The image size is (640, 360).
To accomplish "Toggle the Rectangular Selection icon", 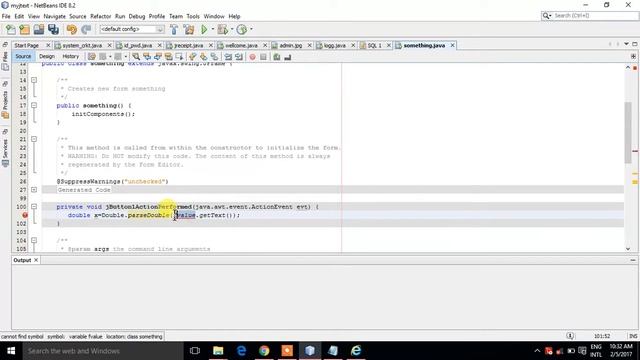I will pos(179,57).
